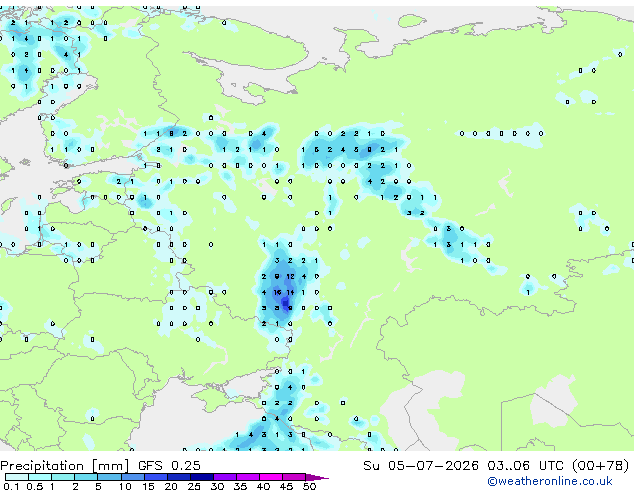Click the "12" precipitation value on map
Screen dimensions: 634x490
coord(290,277)
